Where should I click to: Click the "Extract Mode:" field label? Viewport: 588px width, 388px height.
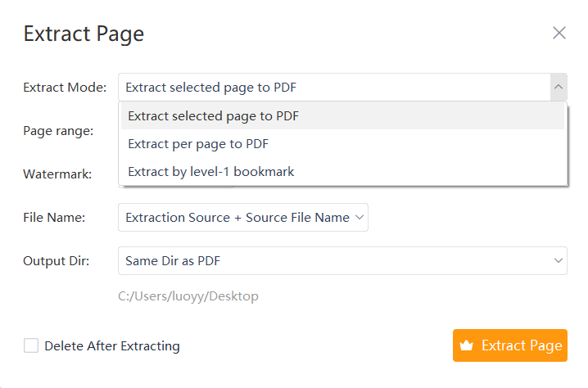click(x=65, y=88)
